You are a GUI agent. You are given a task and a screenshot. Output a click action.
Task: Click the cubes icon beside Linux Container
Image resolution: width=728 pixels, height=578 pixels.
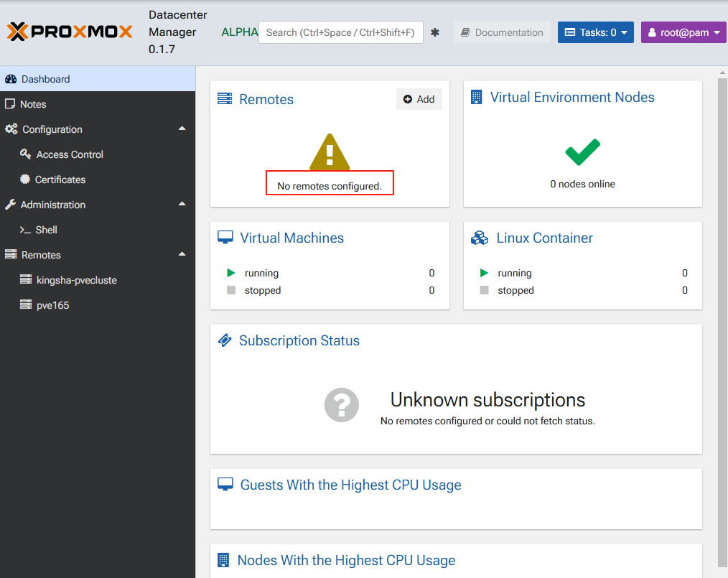pos(480,238)
